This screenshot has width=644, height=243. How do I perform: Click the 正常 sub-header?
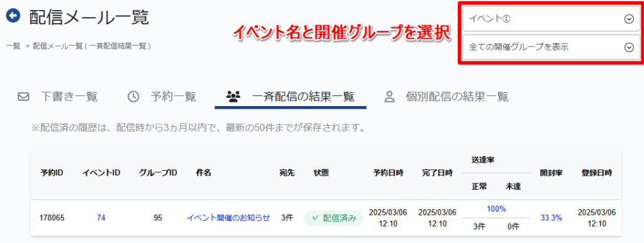[x=479, y=186]
